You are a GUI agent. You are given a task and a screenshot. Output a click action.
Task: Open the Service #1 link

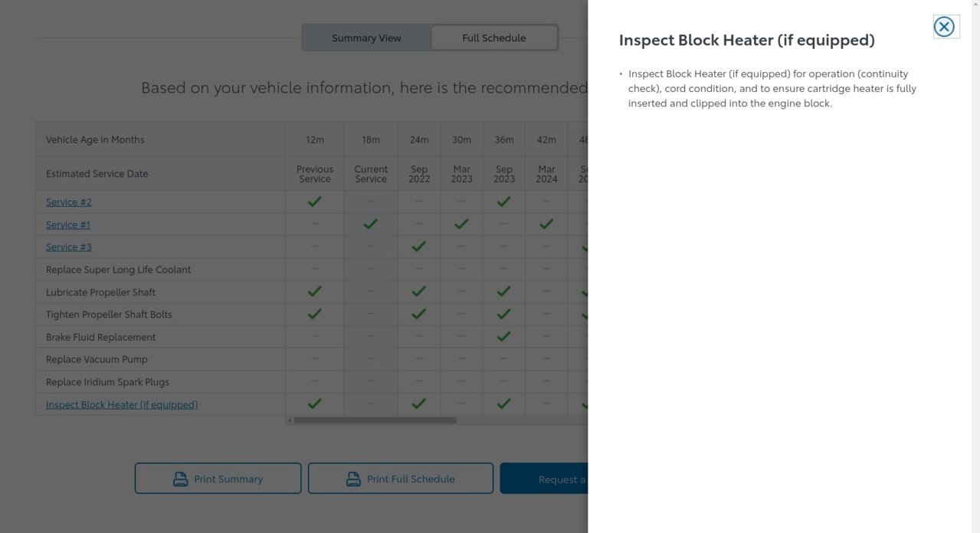coord(68,224)
